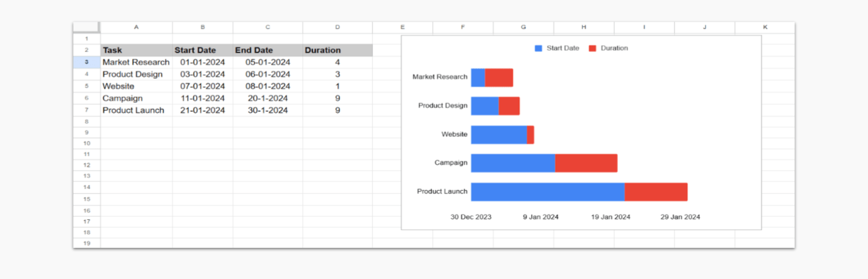Select the Market Research cell in the table
The height and width of the screenshot is (279, 868).
point(136,62)
